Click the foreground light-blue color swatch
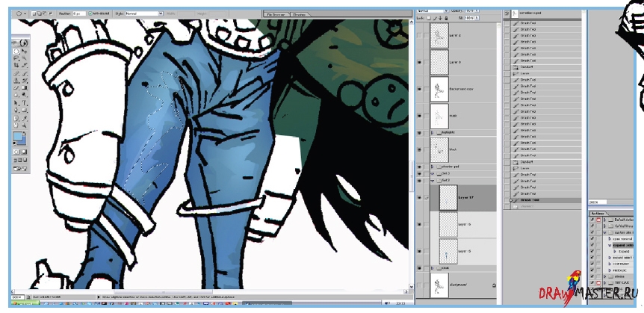644x313 pixels. 17,136
